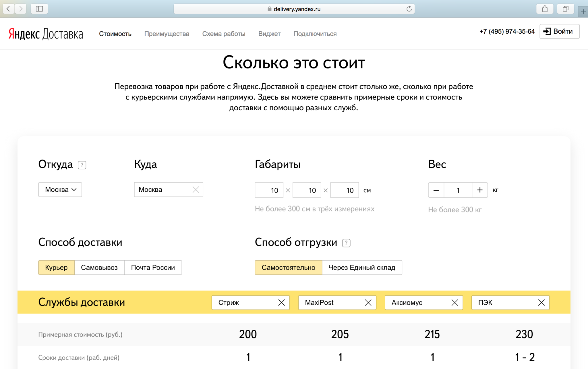This screenshot has height=369, width=588.
Task: Edit the first Габариты dimension field
Action: pos(269,190)
